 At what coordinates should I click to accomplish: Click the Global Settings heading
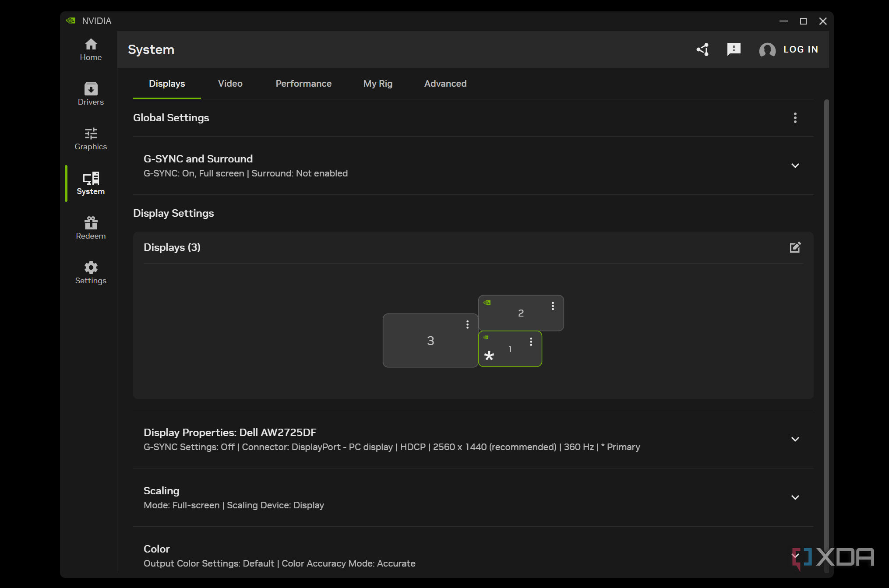coord(171,118)
